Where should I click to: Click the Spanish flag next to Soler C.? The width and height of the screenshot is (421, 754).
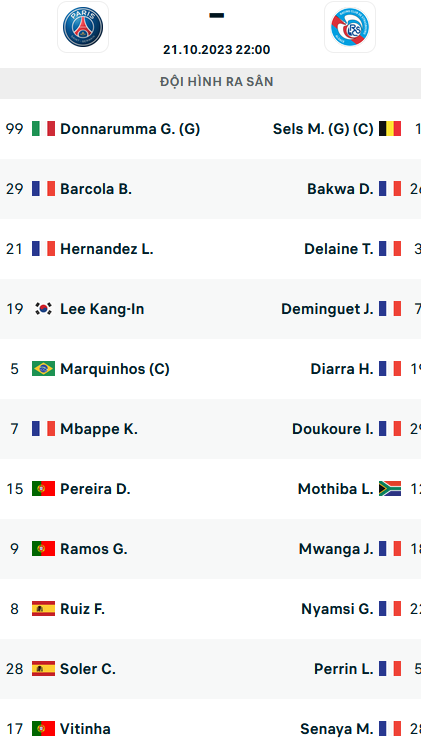pyautogui.click(x=43, y=669)
